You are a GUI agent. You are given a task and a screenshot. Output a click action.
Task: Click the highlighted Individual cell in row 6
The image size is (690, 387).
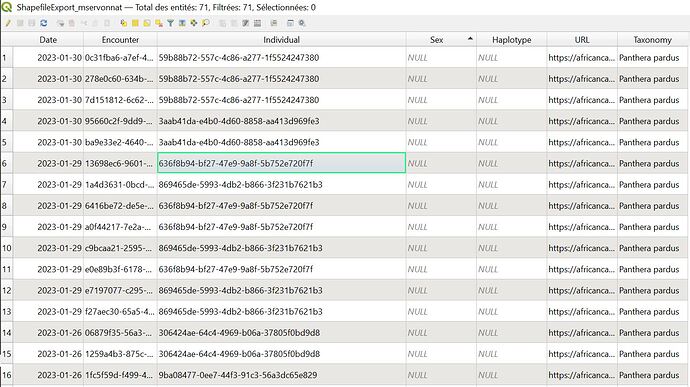[x=281, y=163]
